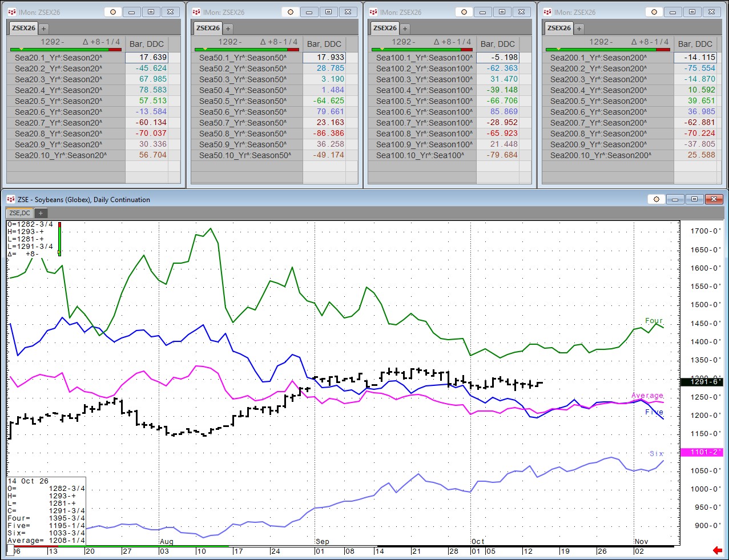Click the Bar, DDC column header in Sea100 window
Image resolution: width=729 pixels, height=560 pixels.
(498, 44)
